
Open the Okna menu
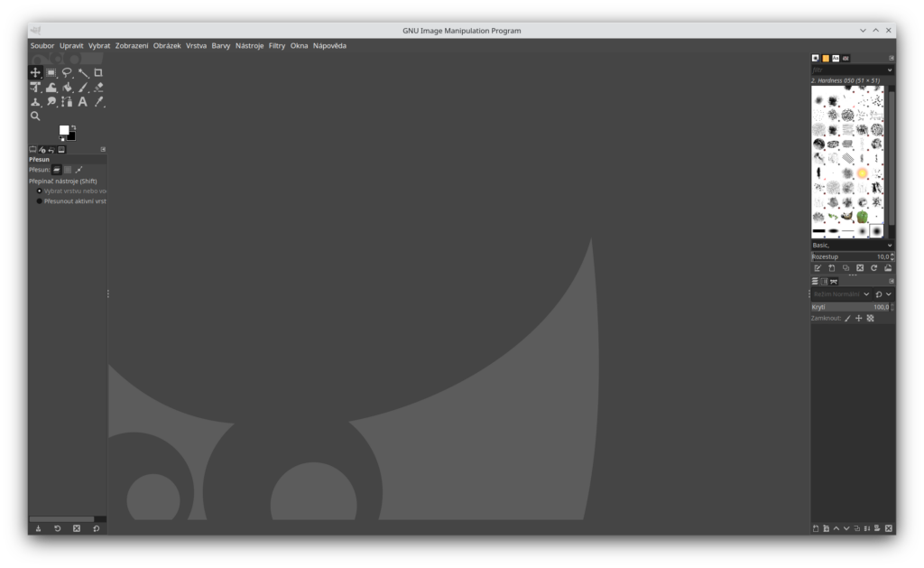[299, 45]
